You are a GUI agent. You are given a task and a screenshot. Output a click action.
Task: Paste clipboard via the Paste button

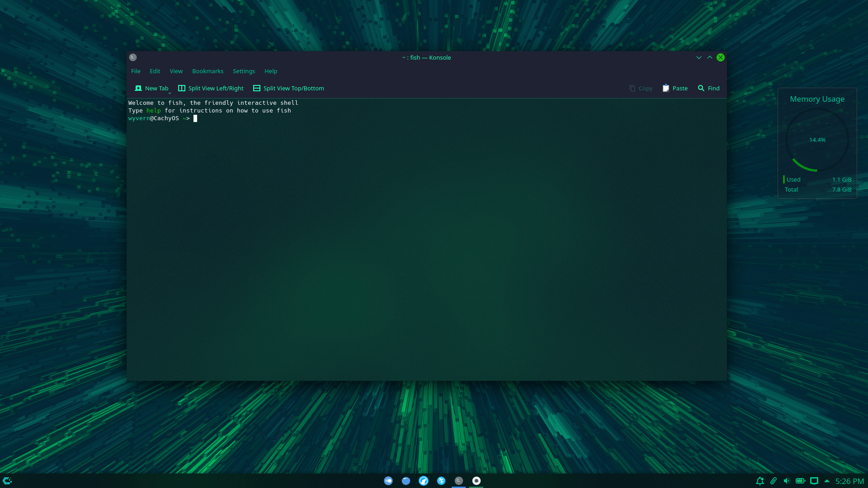(675, 88)
